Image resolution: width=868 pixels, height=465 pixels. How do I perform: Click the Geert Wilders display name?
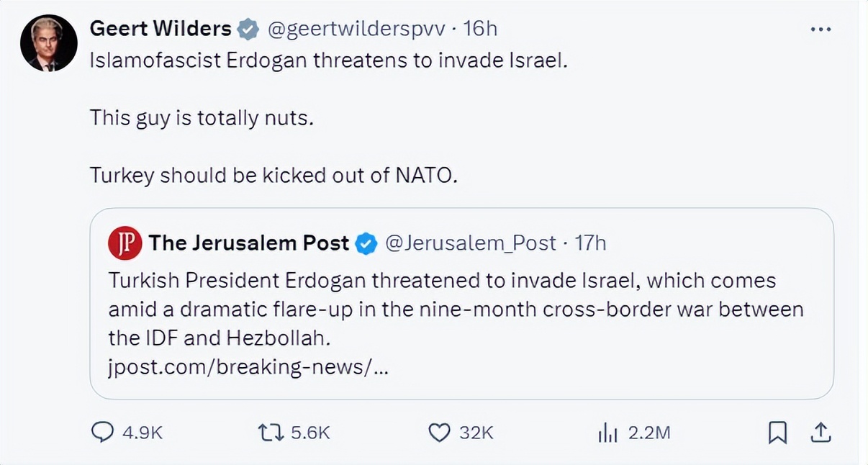coord(160,29)
